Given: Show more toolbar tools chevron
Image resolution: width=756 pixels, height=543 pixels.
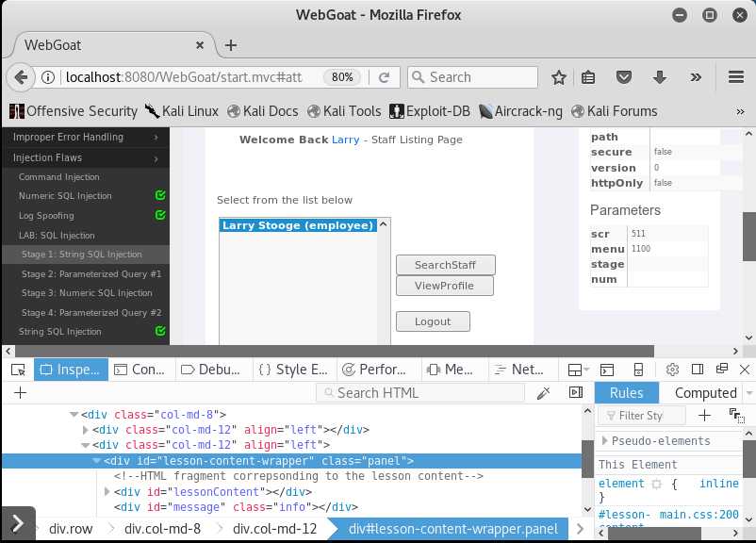Looking at the screenshot, I should pos(696,77).
